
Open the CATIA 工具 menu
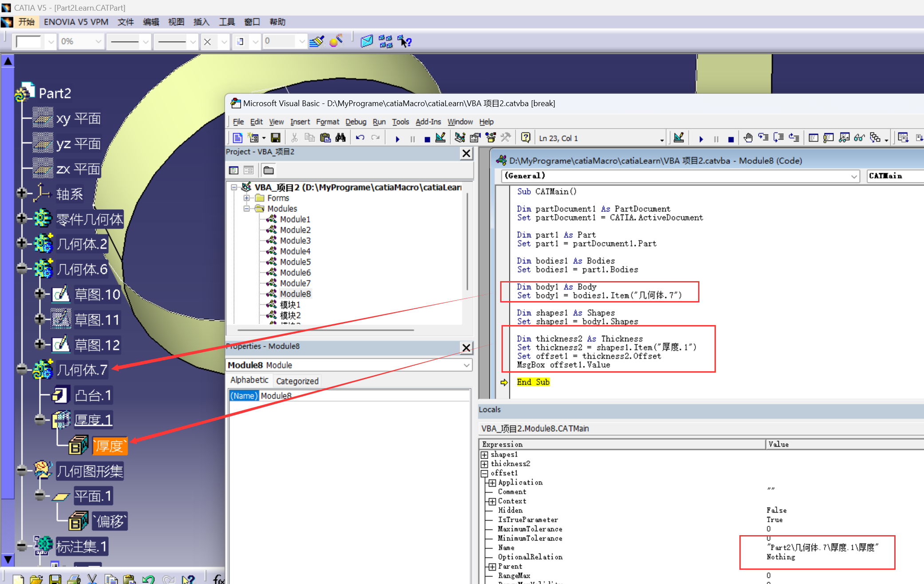tap(227, 22)
